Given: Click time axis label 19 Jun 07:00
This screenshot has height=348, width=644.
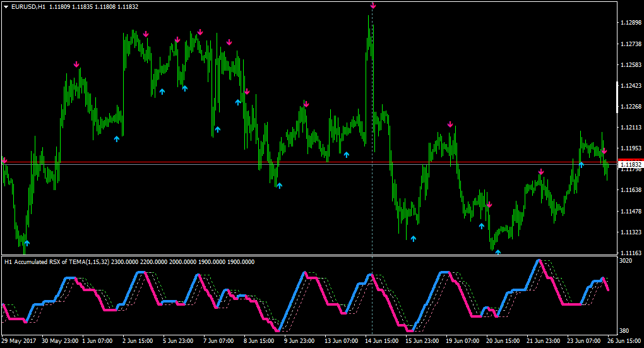Looking at the screenshot, I should point(462,341).
